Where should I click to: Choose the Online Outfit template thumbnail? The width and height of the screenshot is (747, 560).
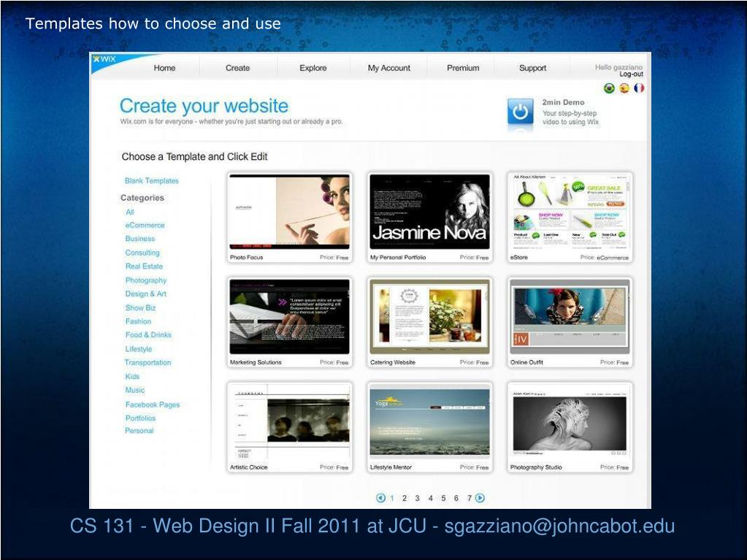point(570,317)
